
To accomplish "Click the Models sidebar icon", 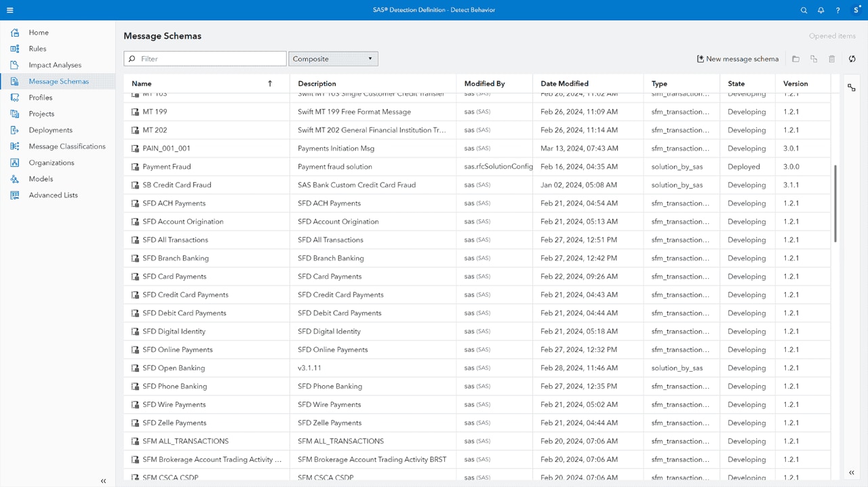I will pyautogui.click(x=15, y=179).
